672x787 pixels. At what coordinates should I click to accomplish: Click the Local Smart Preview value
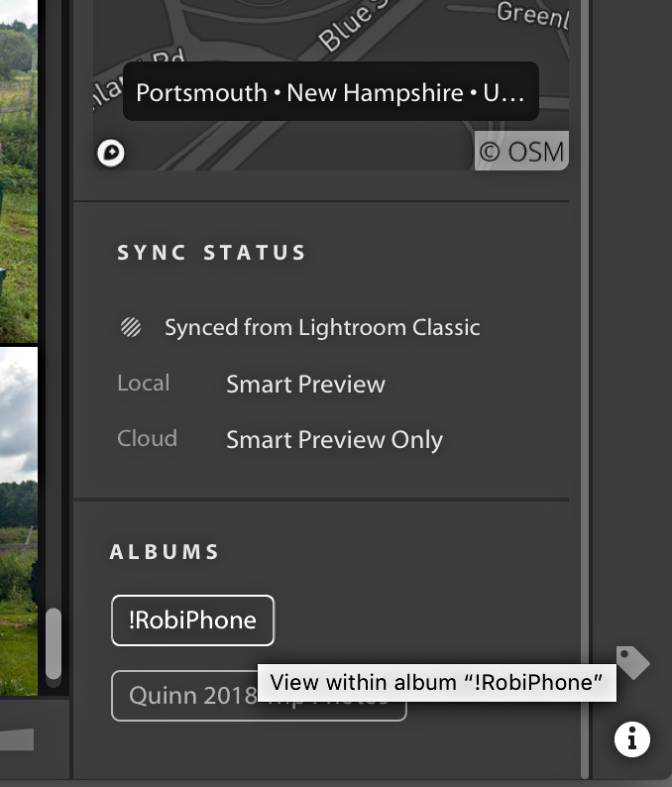[305, 385]
